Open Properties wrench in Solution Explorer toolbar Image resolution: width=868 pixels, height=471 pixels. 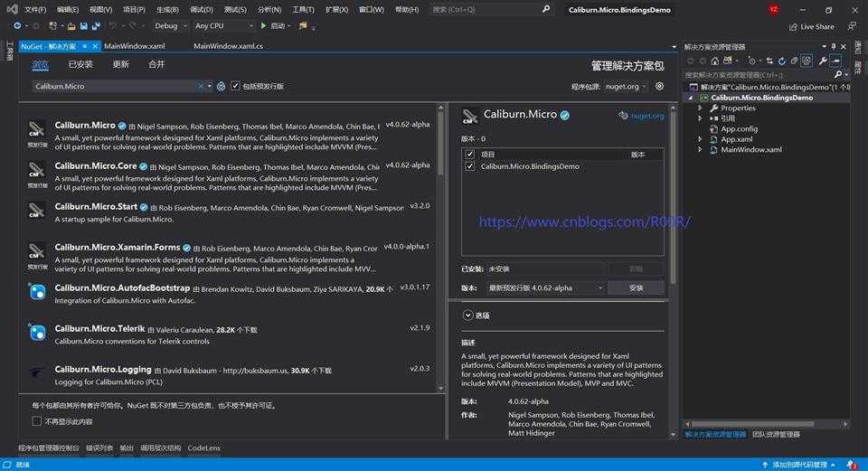click(x=823, y=61)
